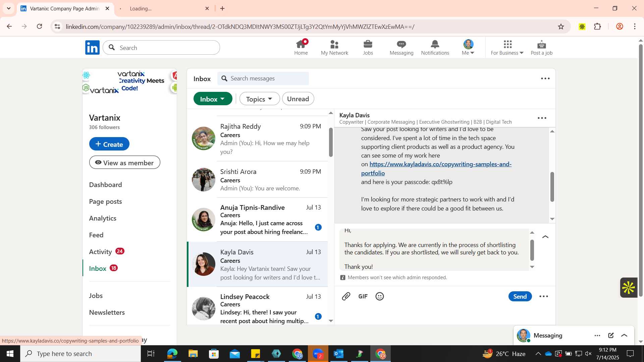Expand Topics filter dropdown
Screen dimensions: 644x362
(259, 99)
